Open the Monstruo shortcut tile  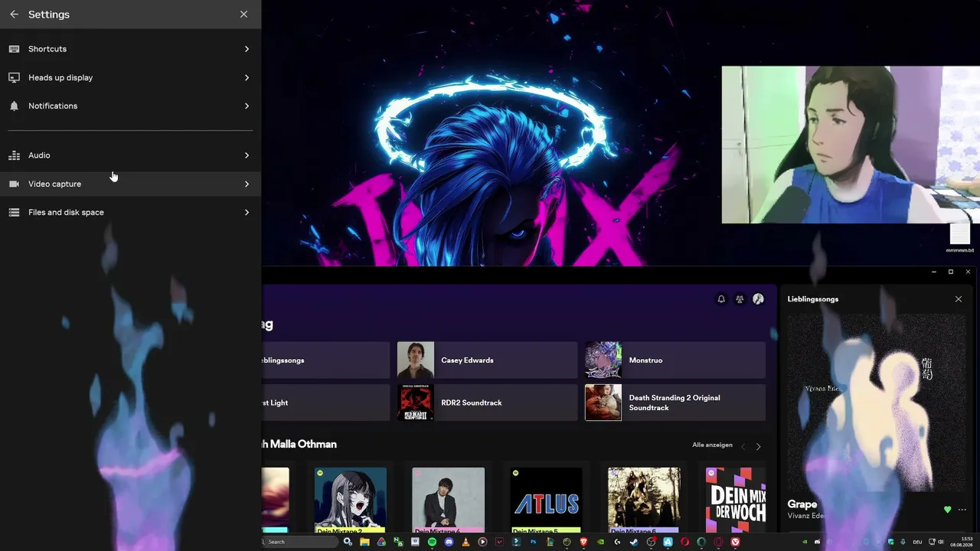pos(675,360)
